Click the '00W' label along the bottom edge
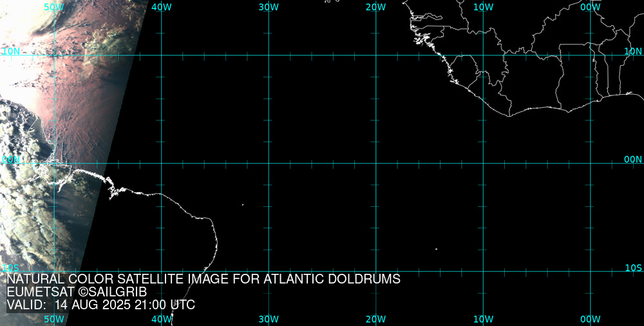The width and height of the screenshot is (644, 326). pos(591,320)
